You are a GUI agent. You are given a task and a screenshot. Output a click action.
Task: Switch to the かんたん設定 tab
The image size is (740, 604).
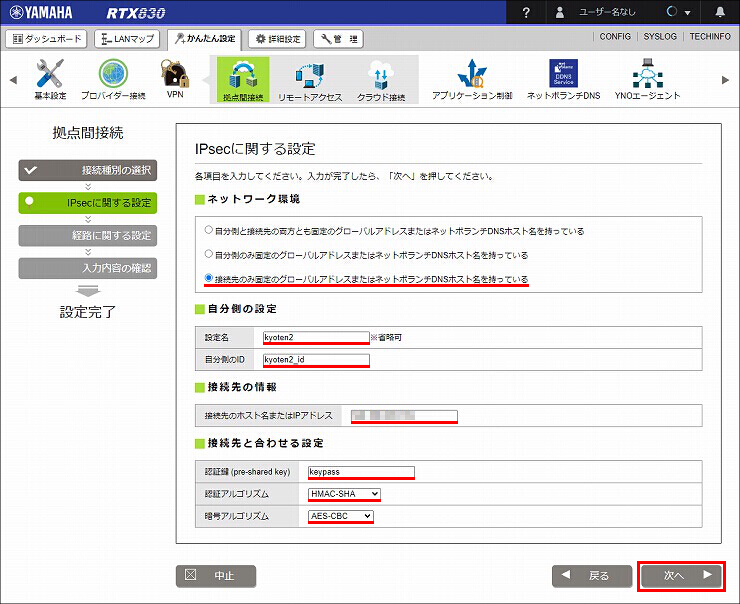pos(205,39)
